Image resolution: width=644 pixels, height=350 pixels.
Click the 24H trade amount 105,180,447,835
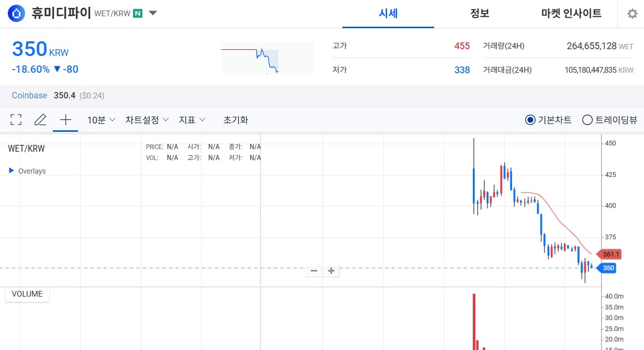coord(591,70)
